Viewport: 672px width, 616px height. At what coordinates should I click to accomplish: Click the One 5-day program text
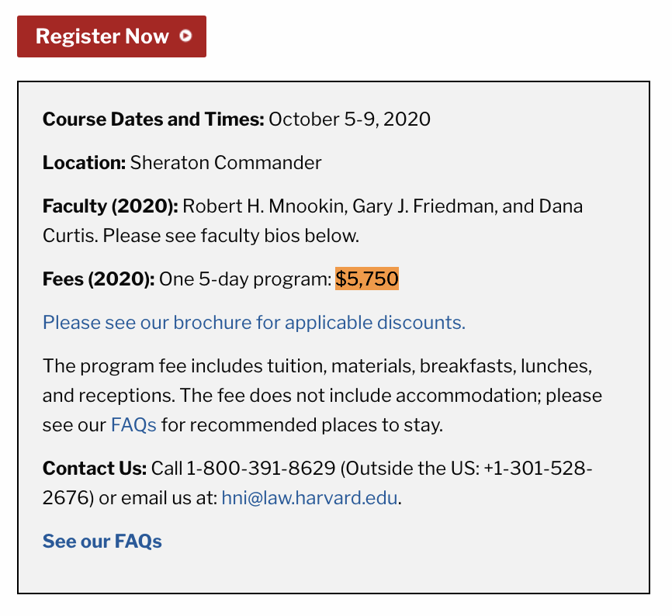245,279
